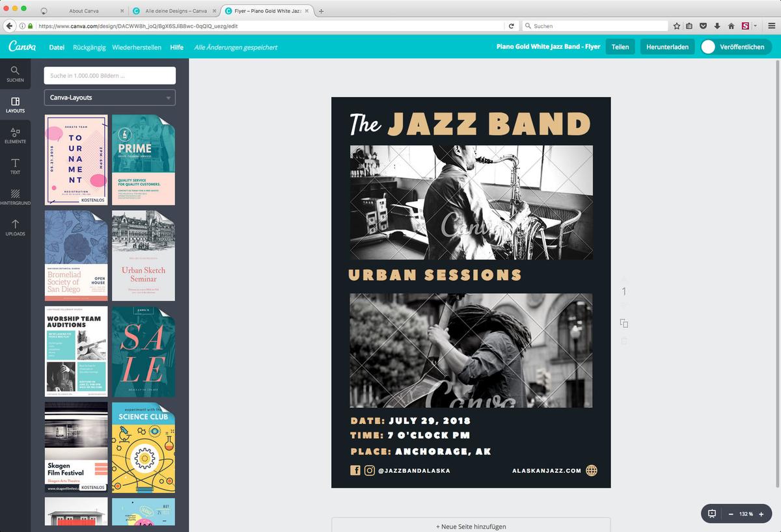The width and height of the screenshot is (781, 532).
Task: Click the URBAN SESSIONS heading on flyer
Action: [435, 274]
